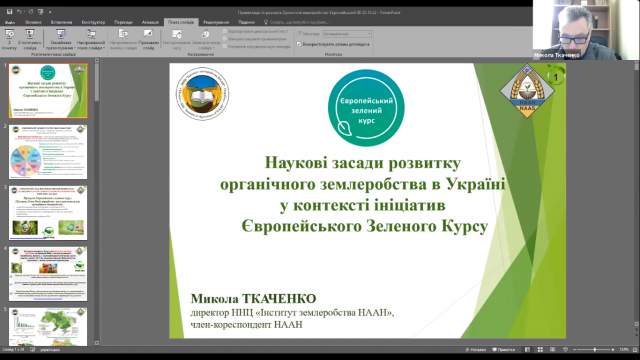Image resolution: width=640 pixels, height=360 pixels.
Task: Start Slide Show from status bar icon
Action: click(565, 350)
